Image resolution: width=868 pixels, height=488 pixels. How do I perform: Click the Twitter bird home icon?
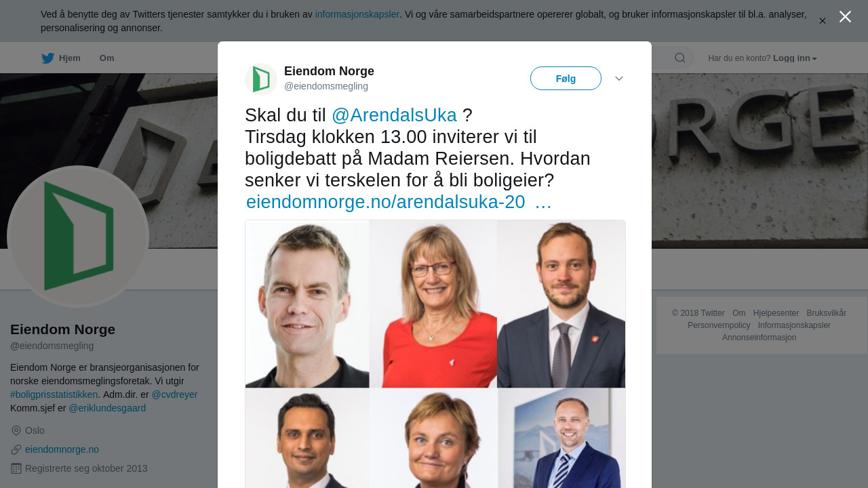coord(47,58)
